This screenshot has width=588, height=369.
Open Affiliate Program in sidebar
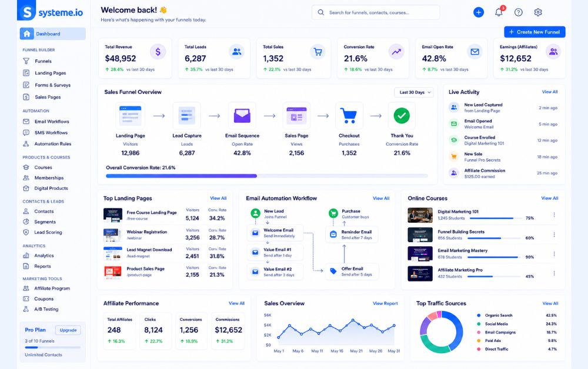coord(52,289)
